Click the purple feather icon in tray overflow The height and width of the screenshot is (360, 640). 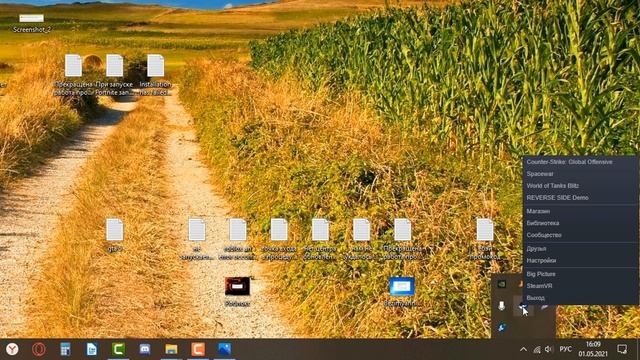coord(544,307)
